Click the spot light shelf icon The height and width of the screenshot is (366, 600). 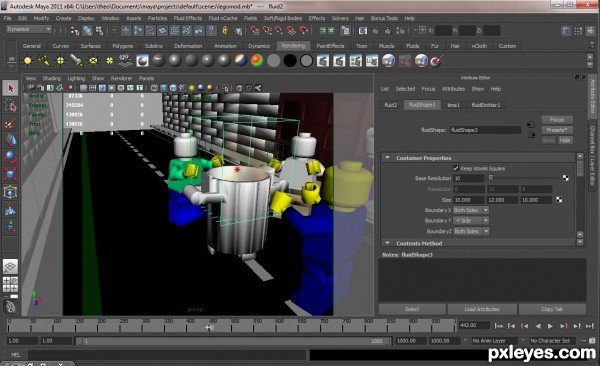point(77,60)
